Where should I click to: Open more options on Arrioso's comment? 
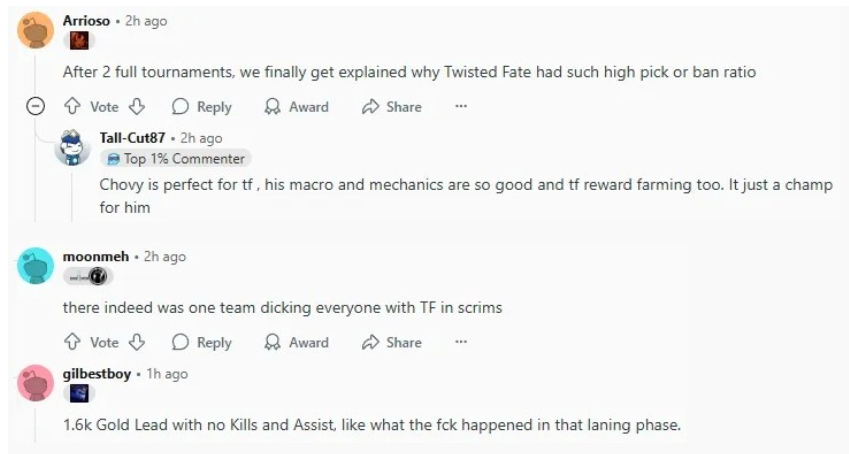[x=461, y=107]
